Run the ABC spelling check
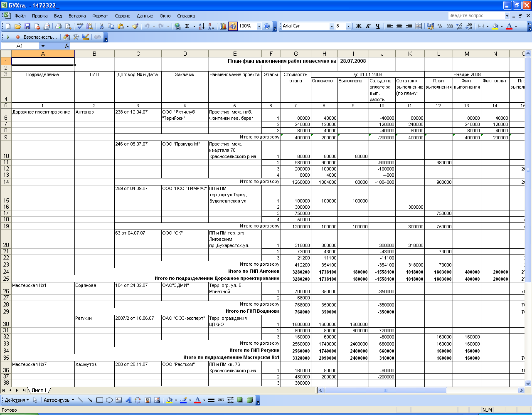The height and width of the screenshot is (415, 532). [80, 26]
